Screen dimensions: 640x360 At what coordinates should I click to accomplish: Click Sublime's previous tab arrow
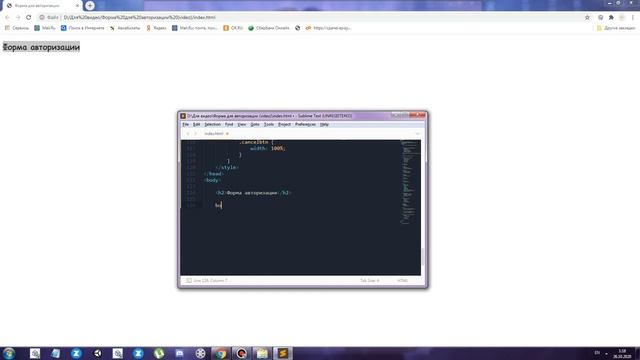(x=188, y=134)
